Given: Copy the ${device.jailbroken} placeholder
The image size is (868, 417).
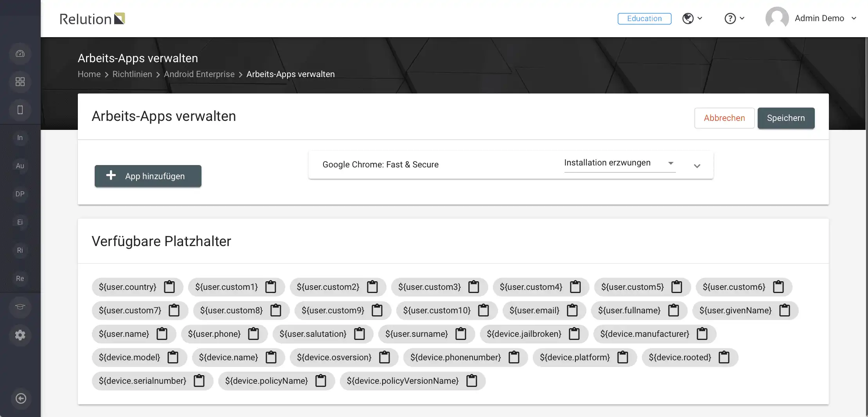Looking at the screenshot, I should pyautogui.click(x=574, y=334).
